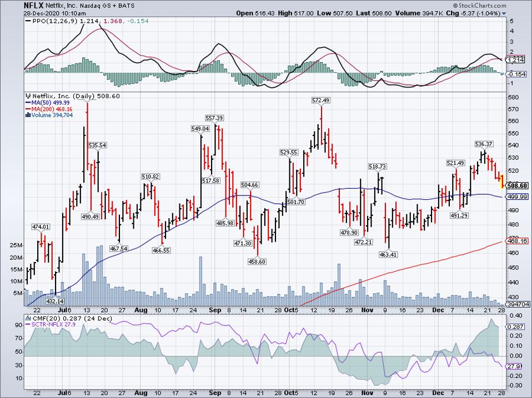Click the 508.60 last price tag on right axis
532x398 pixels.
click(x=517, y=185)
